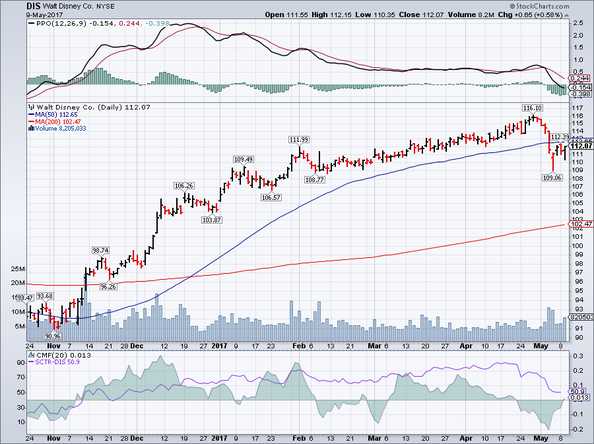This screenshot has width=594, height=444.
Task: Select the 9-May-2017 date text
Action: tap(44, 14)
